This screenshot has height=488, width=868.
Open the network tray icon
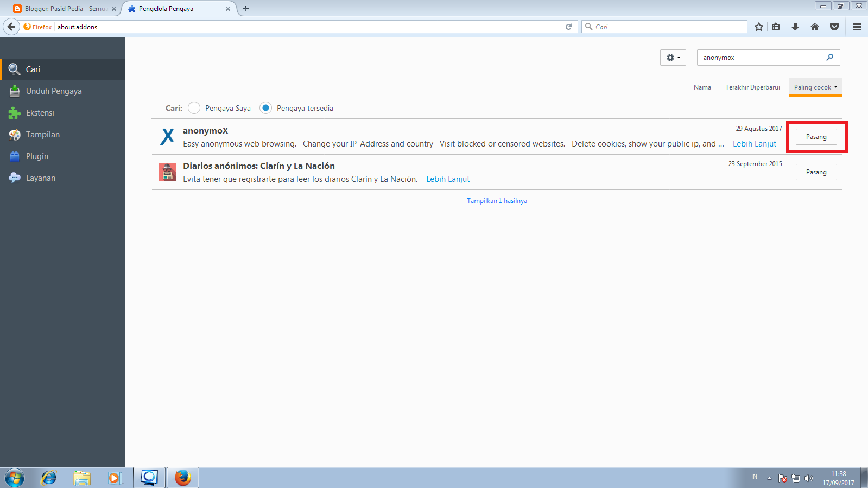point(796,478)
